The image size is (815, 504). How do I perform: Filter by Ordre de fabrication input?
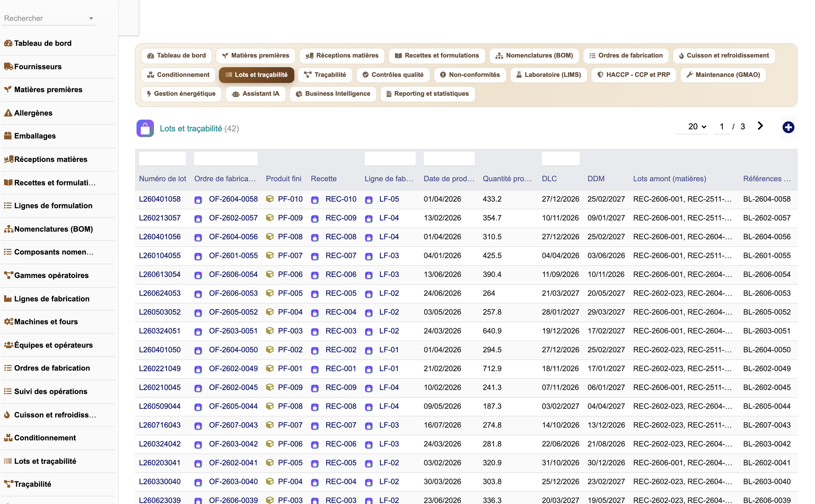pyautogui.click(x=226, y=159)
